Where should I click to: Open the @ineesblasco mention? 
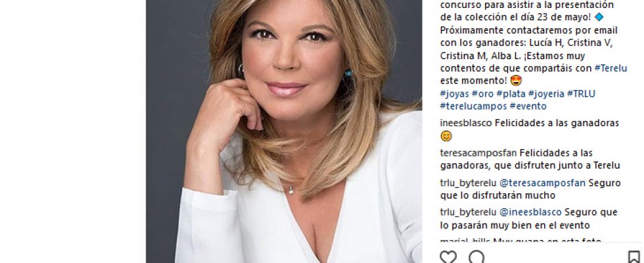pyautogui.click(x=530, y=212)
